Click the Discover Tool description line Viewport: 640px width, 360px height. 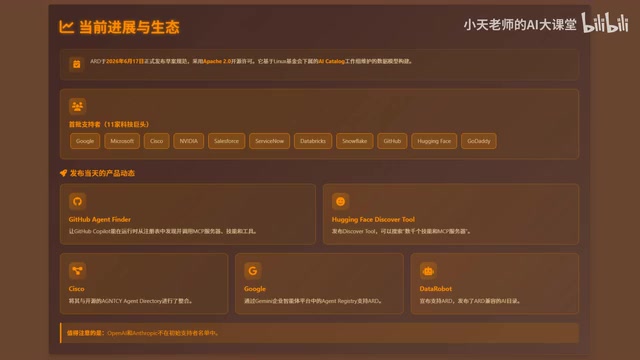pyautogui.click(x=402, y=231)
